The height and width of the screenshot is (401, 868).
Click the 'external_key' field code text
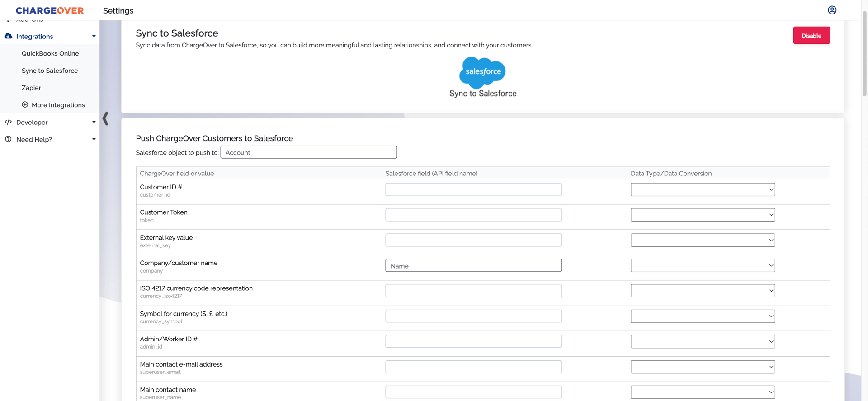(x=155, y=245)
